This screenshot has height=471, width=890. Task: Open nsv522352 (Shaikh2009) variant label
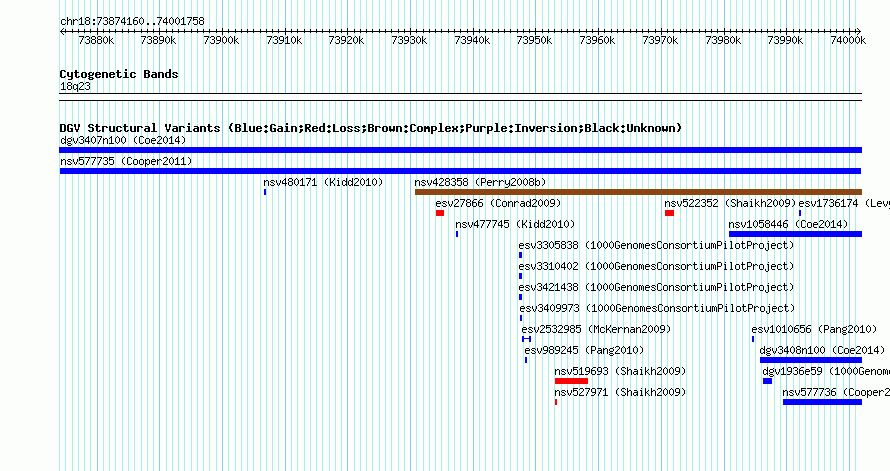pyautogui.click(x=730, y=203)
